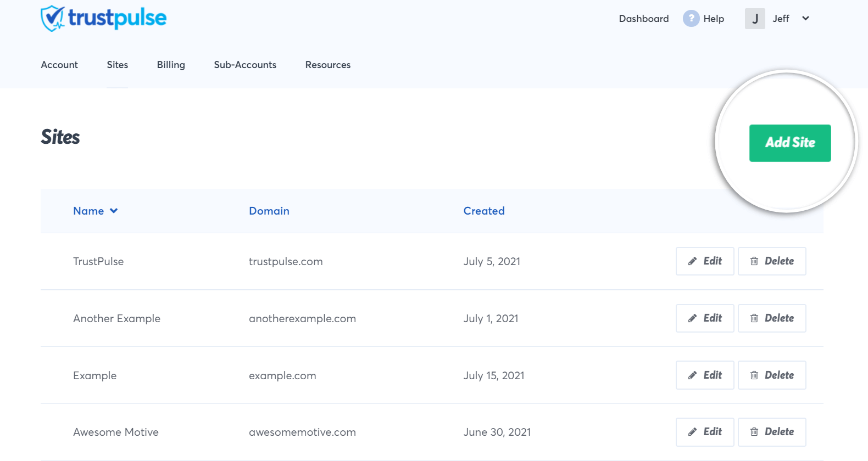Image resolution: width=868 pixels, height=461 pixels.
Task: Click the TrustPulse shield logo
Action: 53,19
